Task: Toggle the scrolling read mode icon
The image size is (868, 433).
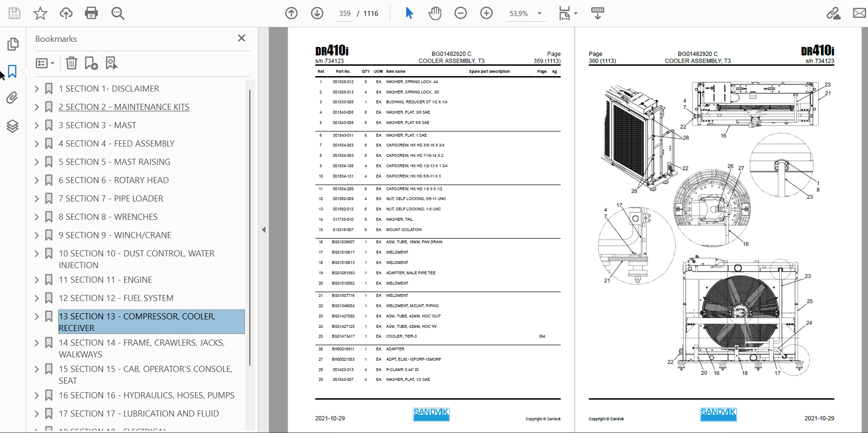Action: pos(598,13)
